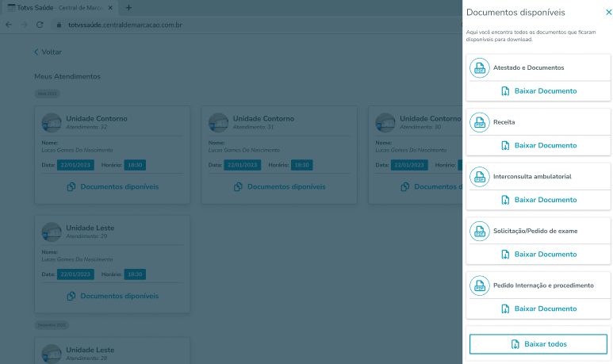Image resolution: width=613 pixels, height=364 pixels.
Task: Click the unit thumbnail for Atendimento 28
Action: point(52,354)
